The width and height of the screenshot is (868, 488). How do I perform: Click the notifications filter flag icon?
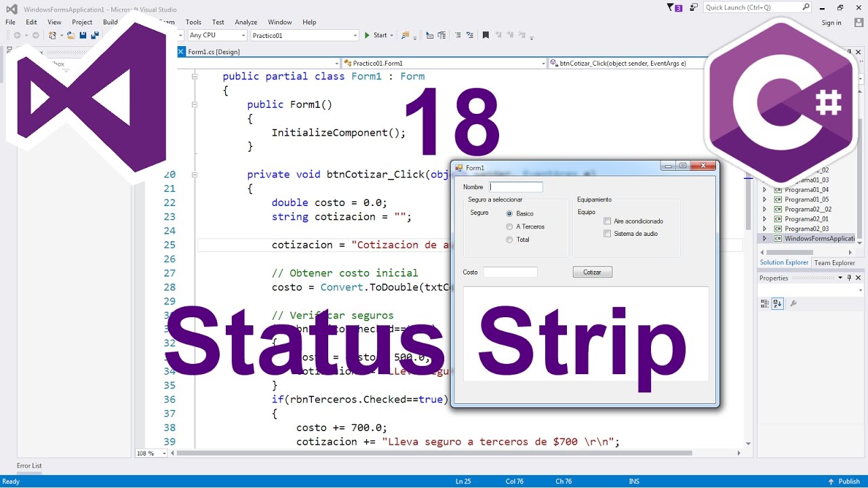(x=671, y=7)
